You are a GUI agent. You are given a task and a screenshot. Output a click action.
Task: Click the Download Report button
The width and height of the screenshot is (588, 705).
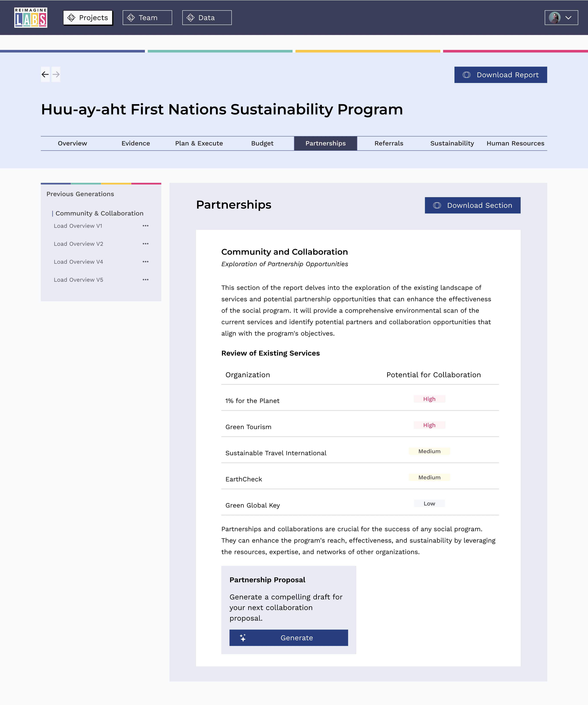500,75
